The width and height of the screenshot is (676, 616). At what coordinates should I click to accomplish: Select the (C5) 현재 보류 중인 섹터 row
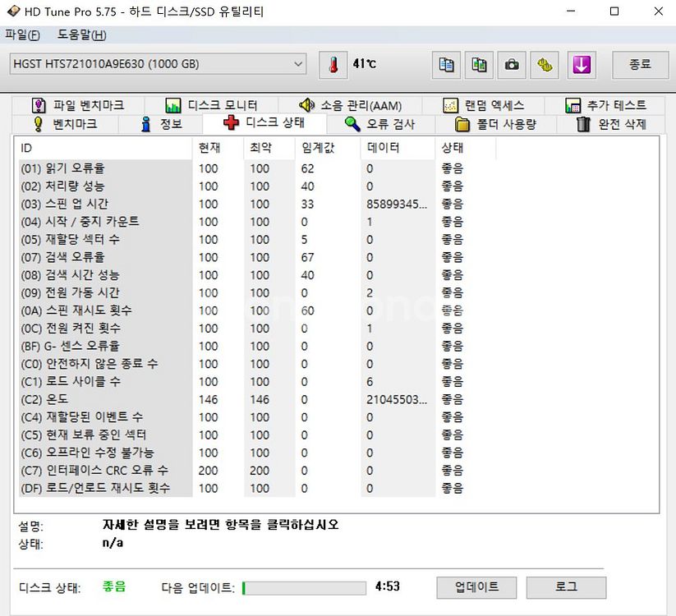pyautogui.click(x=257, y=435)
